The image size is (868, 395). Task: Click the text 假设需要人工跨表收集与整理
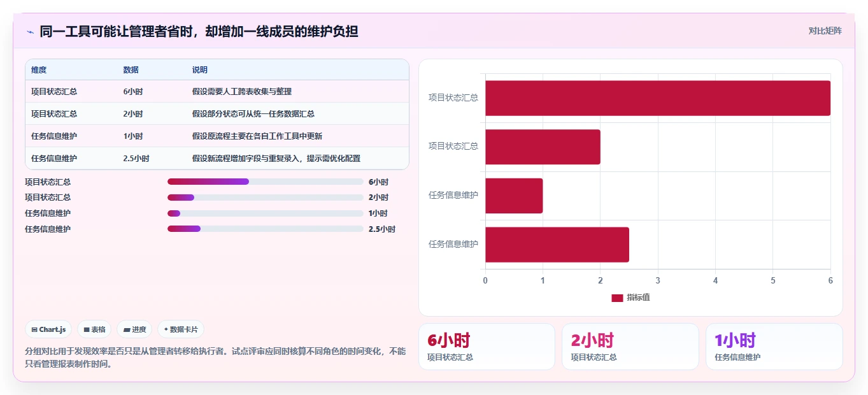click(x=242, y=92)
